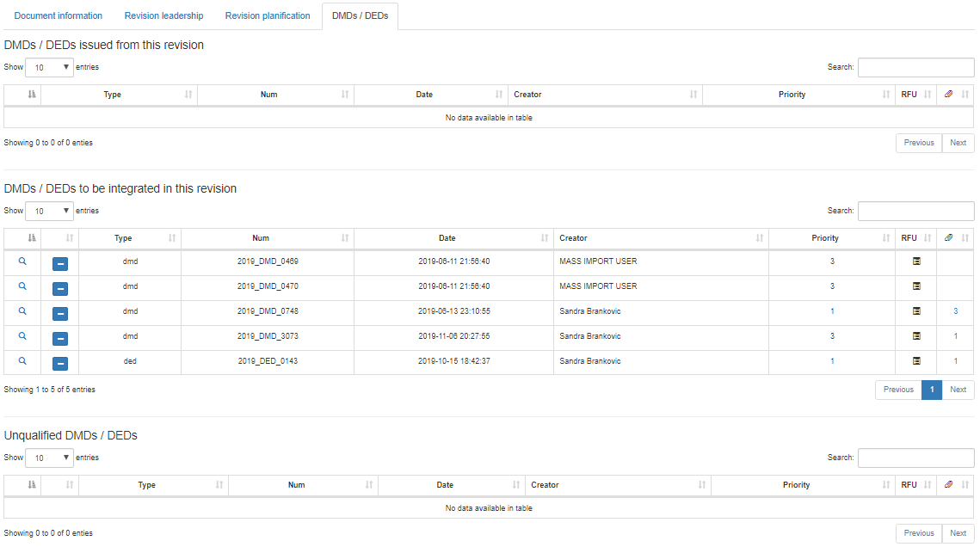
Task: Open entries dropdown in Unqualified DMDs section
Action: 50,458
